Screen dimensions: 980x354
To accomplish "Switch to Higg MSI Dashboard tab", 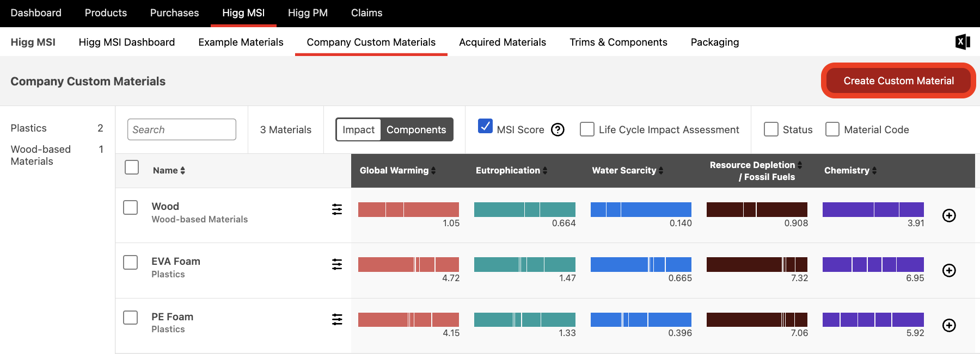I will tap(127, 42).
